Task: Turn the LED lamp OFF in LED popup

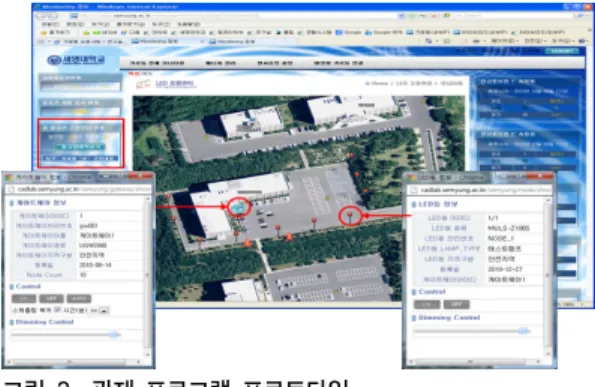Action: pos(456,304)
